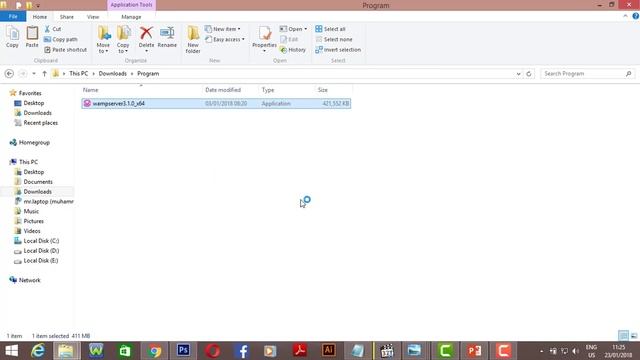
Task: Open Photoshop from taskbar
Action: [x=183, y=350]
